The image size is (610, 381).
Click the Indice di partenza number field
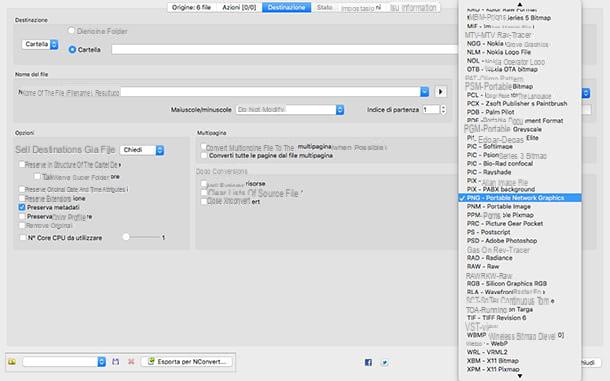(431, 110)
